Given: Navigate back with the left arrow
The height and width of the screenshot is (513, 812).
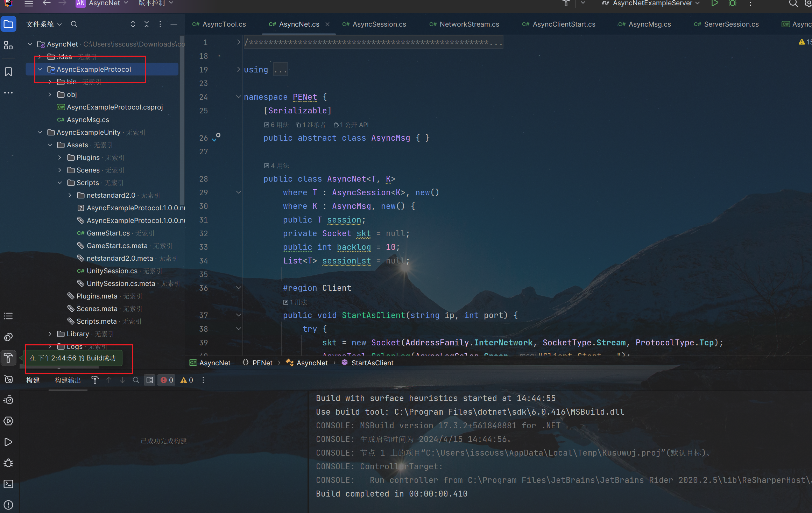Looking at the screenshot, I should [47, 3].
